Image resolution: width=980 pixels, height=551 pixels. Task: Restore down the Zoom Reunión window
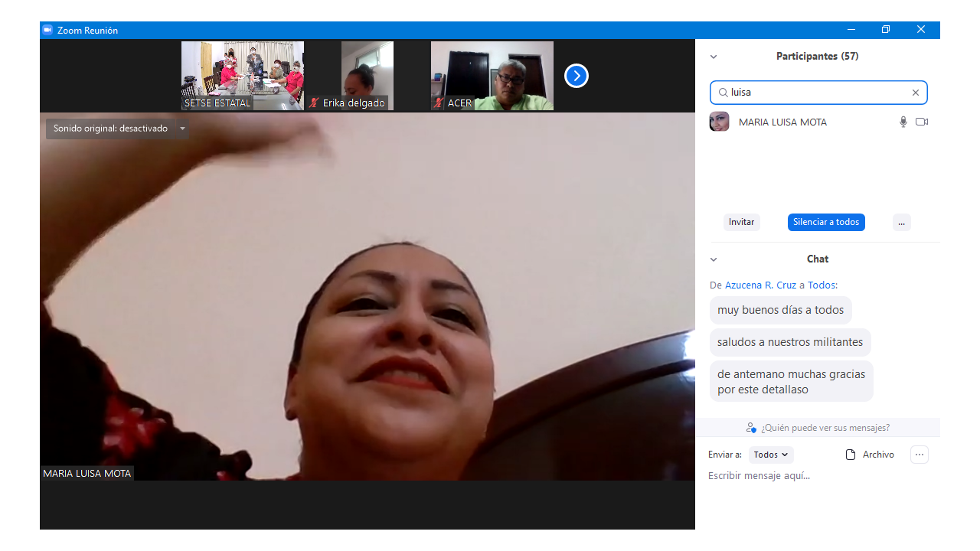tap(886, 30)
